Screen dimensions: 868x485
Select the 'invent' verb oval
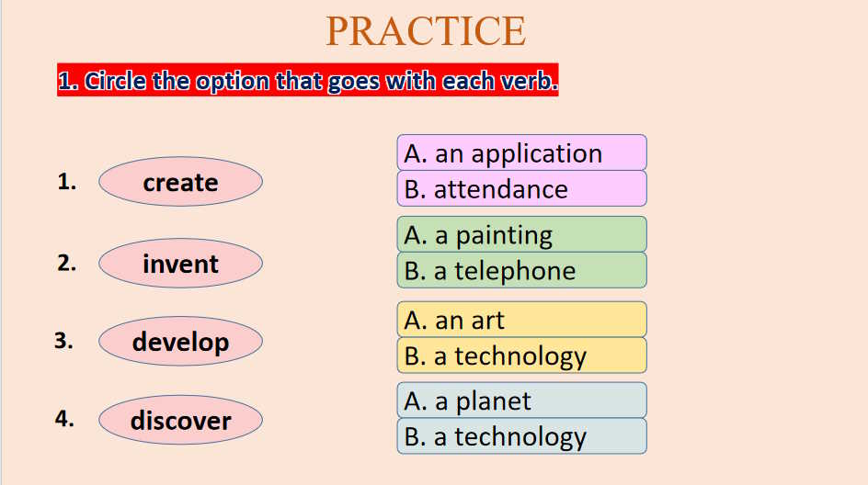pyautogui.click(x=180, y=264)
